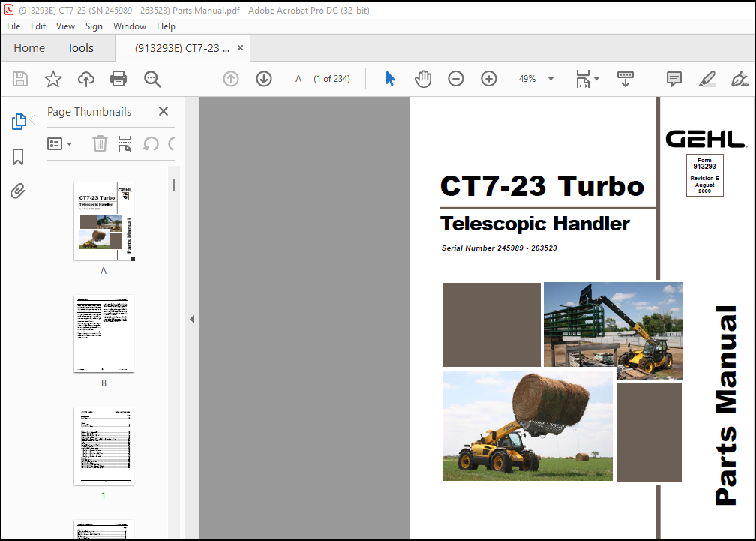Open the Edit menu
This screenshot has height=541, width=756.
click(38, 26)
